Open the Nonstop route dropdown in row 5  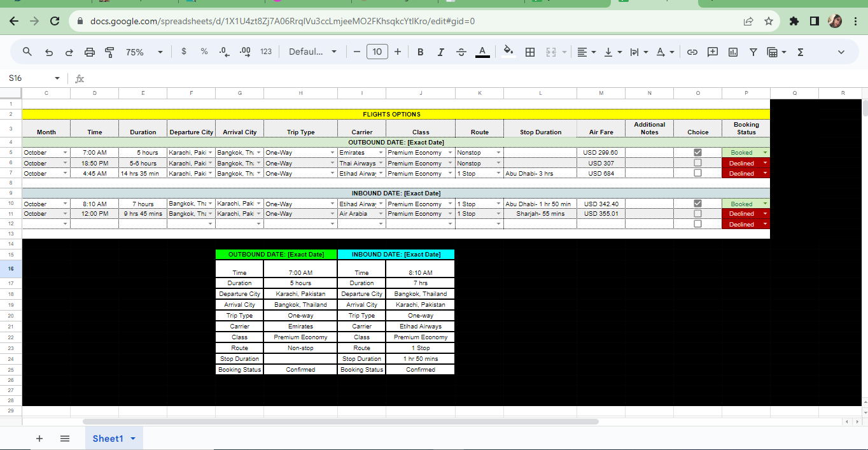pos(498,153)
